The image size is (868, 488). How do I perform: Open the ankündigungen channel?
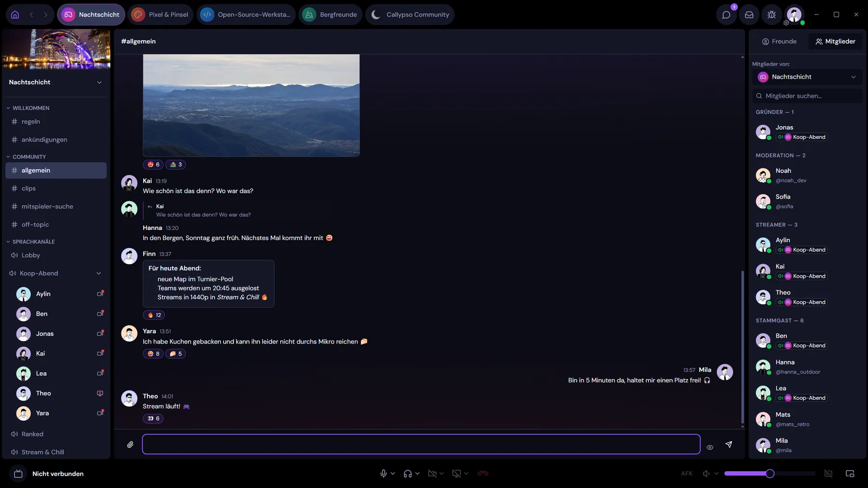point(56,140)
